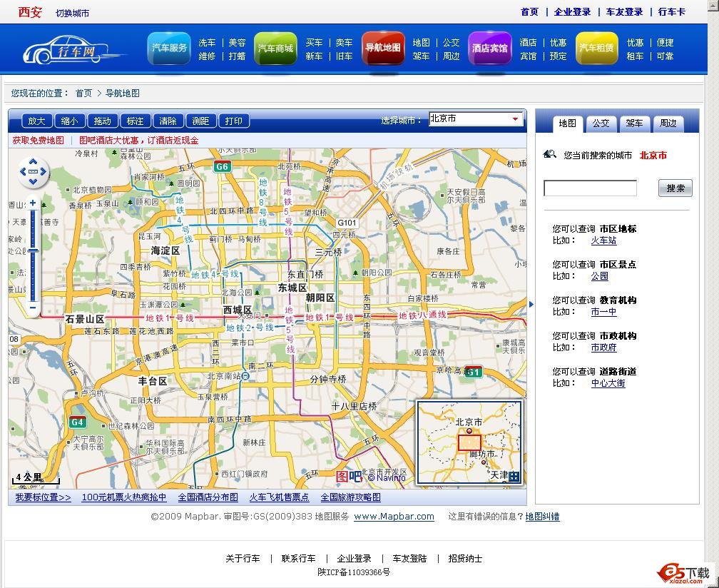
Task: Collapse the side panel with the triangle arrow
Action: [x=531, y=305]
